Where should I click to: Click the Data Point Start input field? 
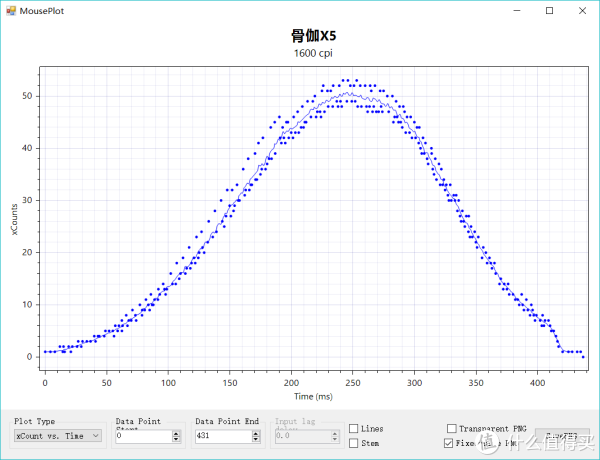pyautogui.click(x=144, y=436)
